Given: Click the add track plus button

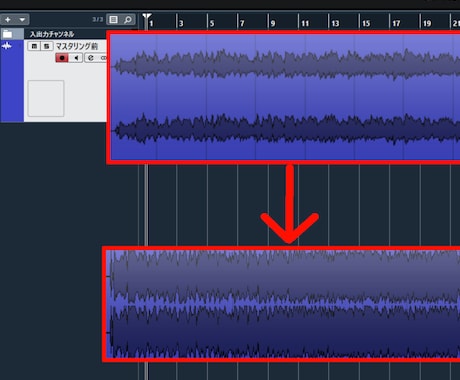Looking at the screenshot, I should 8,20.
